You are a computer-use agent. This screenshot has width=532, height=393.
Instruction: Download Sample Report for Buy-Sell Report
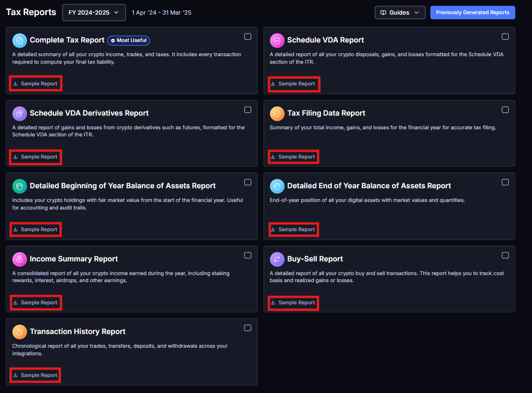294,302
